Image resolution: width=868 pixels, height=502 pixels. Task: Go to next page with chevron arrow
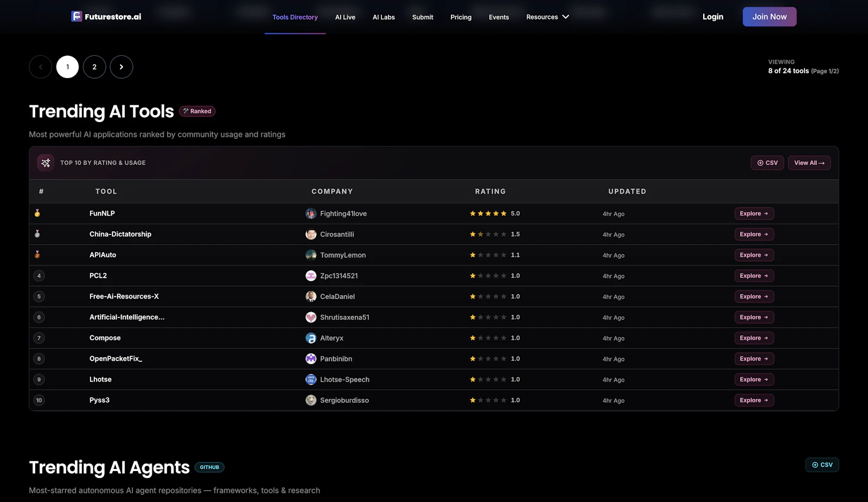click(122, 67)
